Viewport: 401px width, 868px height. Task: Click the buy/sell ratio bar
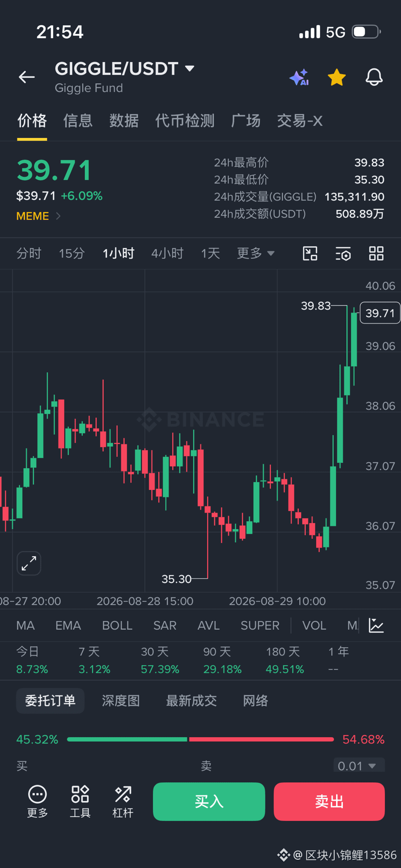click(200, 739)
